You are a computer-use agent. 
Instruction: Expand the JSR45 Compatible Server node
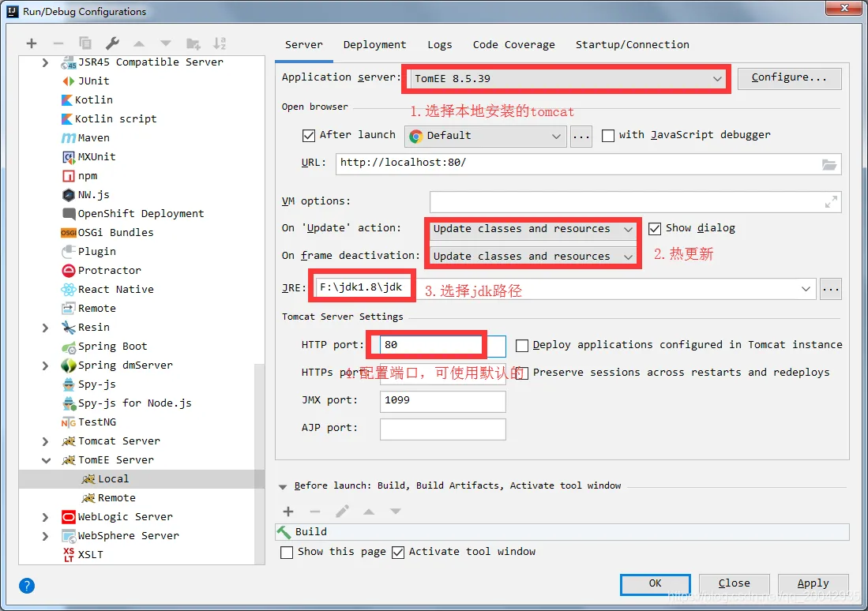click(x=45, y=62)
